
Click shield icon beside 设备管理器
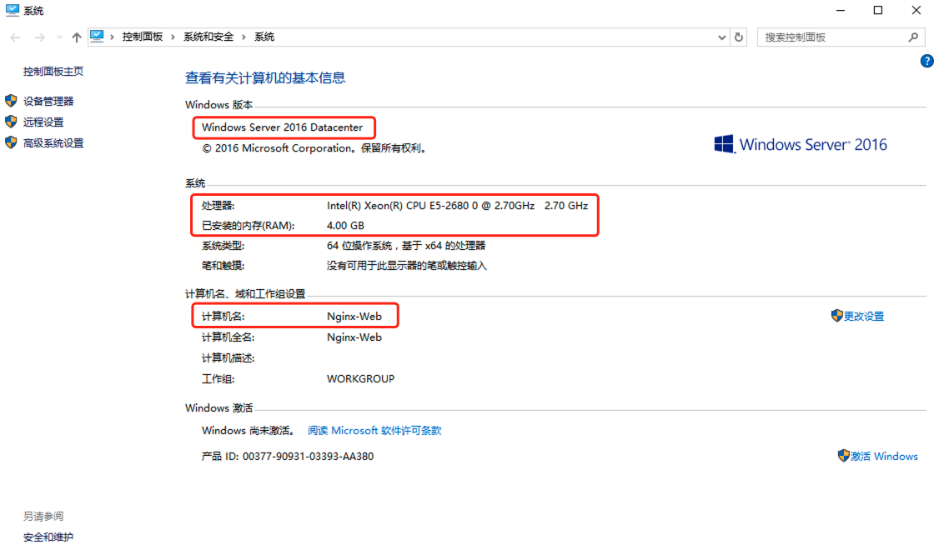pos(11,101)
